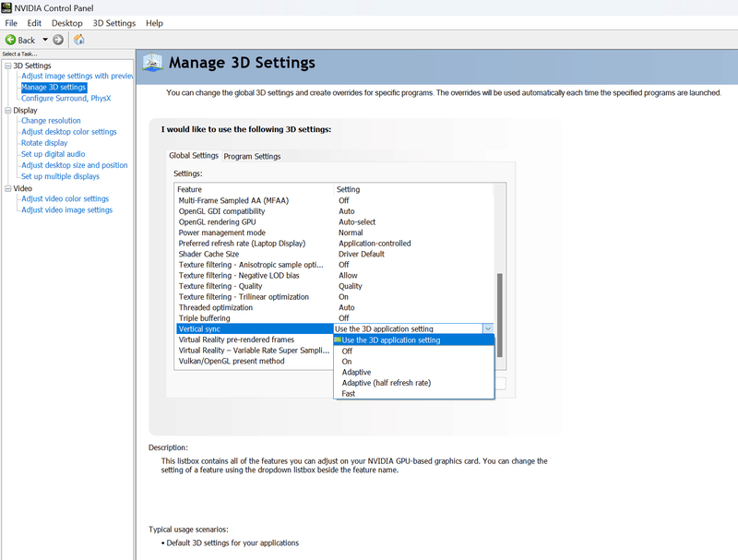The width and height of the screenshot is (738, 560).
Task: Open the 3D Settings menu
Action: pyautogui.click(x=113, y=23)
